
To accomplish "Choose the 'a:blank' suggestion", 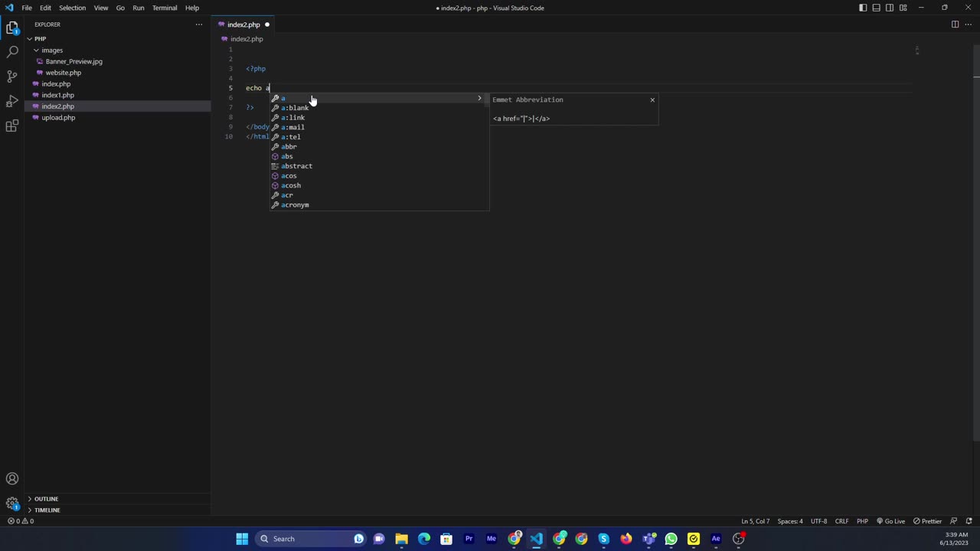I will (x=379, y=108).
